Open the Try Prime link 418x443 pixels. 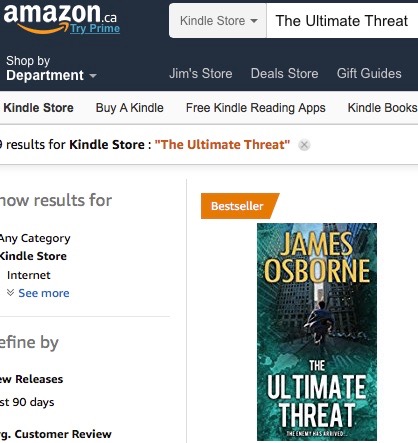click(95, 29)
